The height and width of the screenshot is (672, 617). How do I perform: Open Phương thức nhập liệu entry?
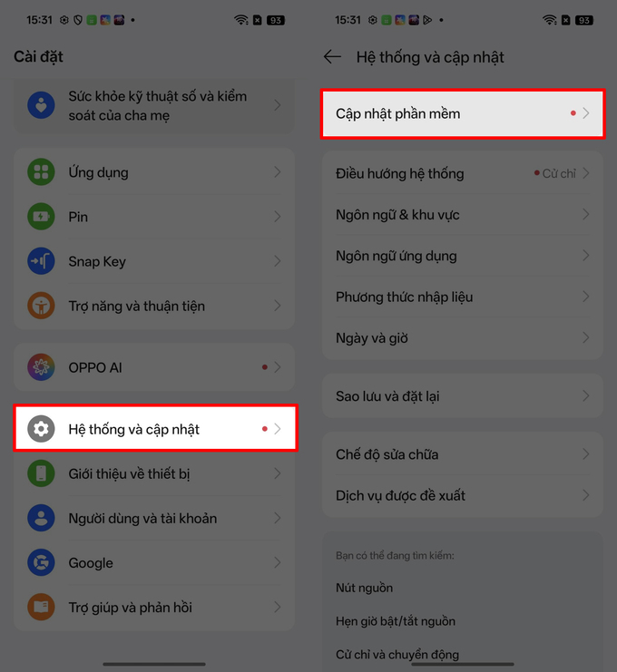pyautogui.click(x=463, y=297)
